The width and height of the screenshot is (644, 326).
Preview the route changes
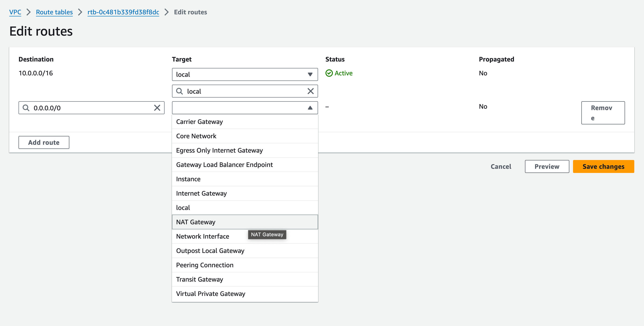[x=547, y=166]
